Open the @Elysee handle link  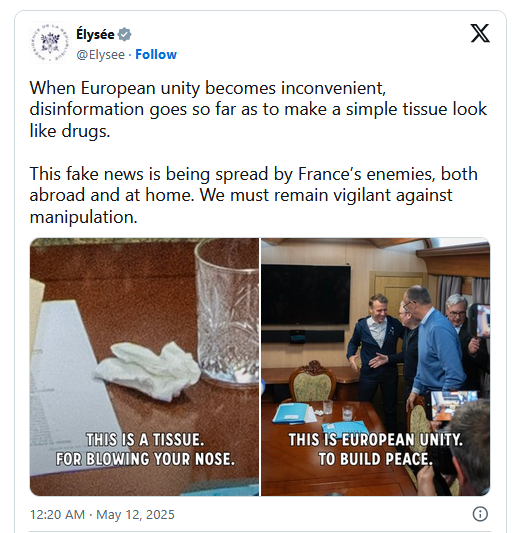101,54
